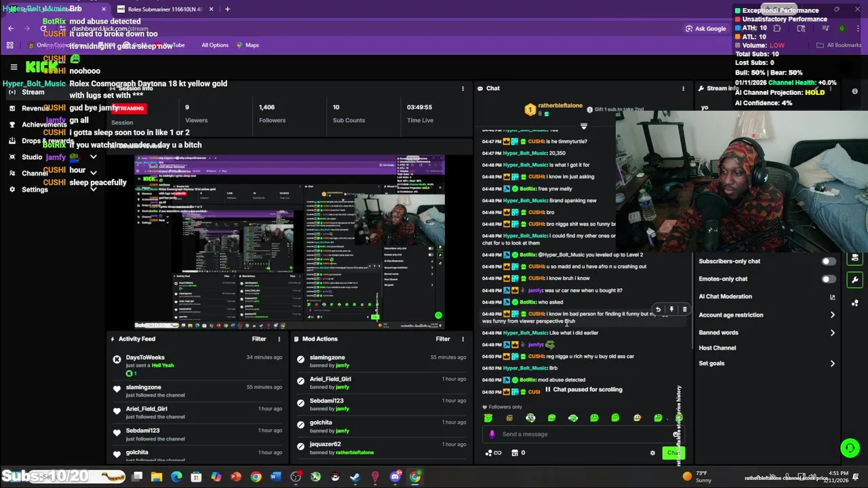The height and width of the screenshot is (488, 868).
Task: Click Ask Google button in address bar
Action: point(705,28)
